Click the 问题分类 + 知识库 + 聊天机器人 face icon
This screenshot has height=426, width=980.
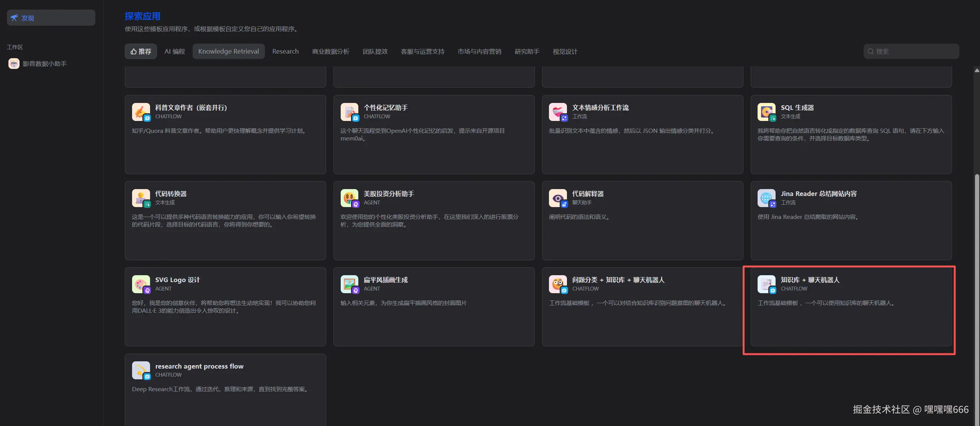click(558, 284)
